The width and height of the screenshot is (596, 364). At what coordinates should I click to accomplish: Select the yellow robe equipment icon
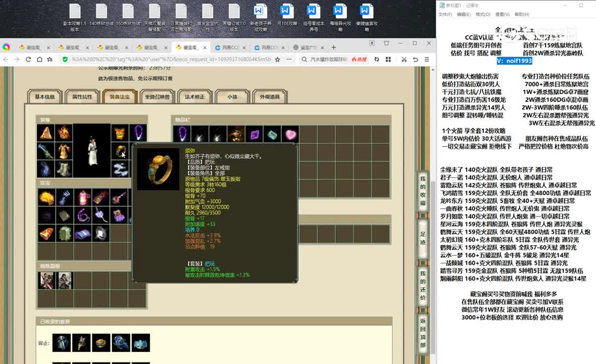pyautogui.click(x=64, y=151)
